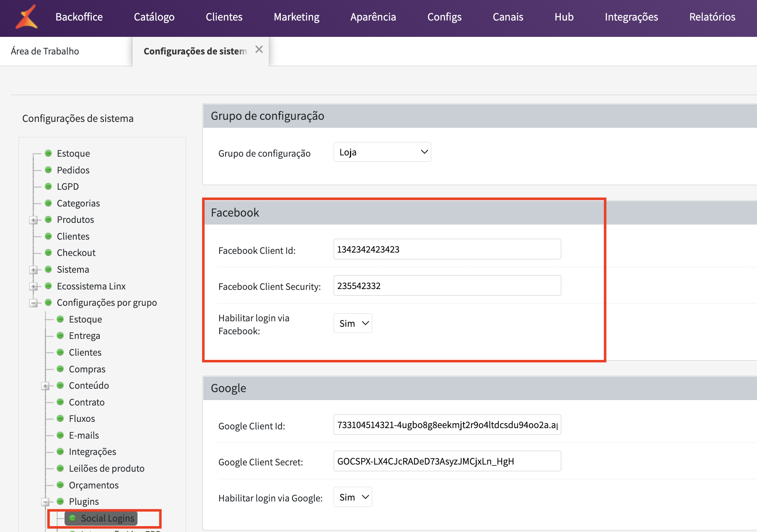Open the Catálogo menu
The image size is (757, 532).
(154, 17)
